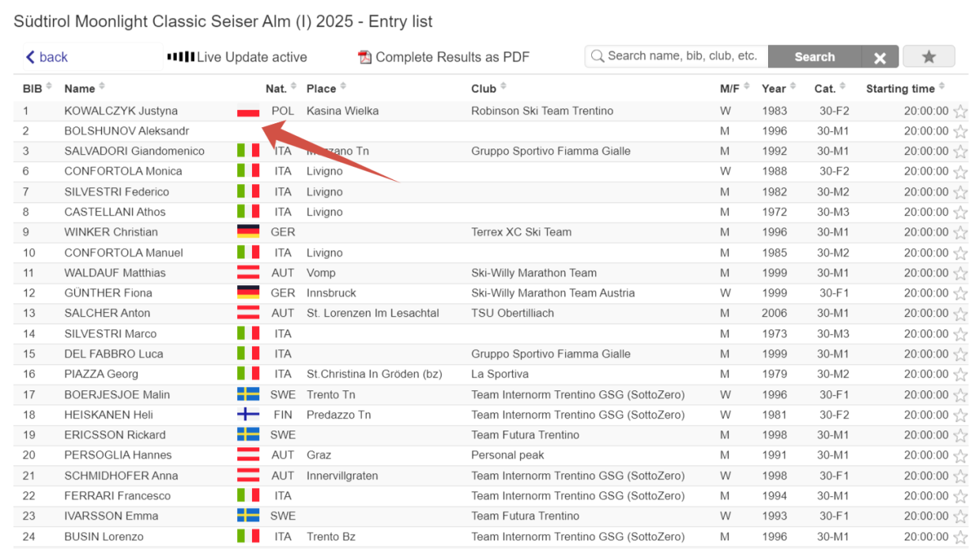This screenshot has width=980, height=549.
Task: Toggle the star for BOLSHUNOV Aleksandr
Action: pos(960,131)
